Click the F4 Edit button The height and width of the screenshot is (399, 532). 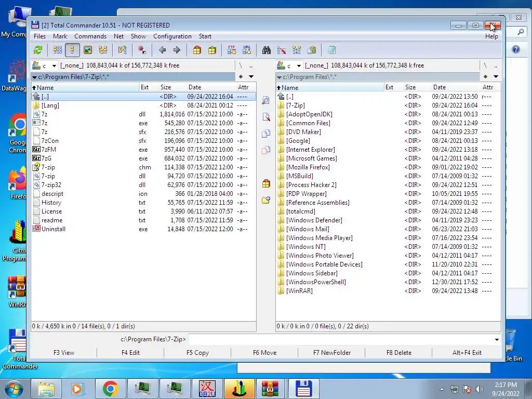click(x=130, y=353)
